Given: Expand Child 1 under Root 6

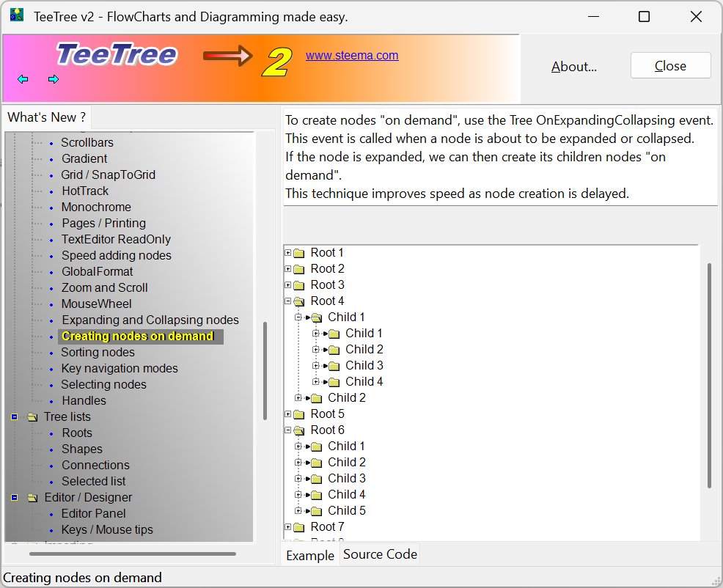Looking at the screenshot, I should [298, 446].
